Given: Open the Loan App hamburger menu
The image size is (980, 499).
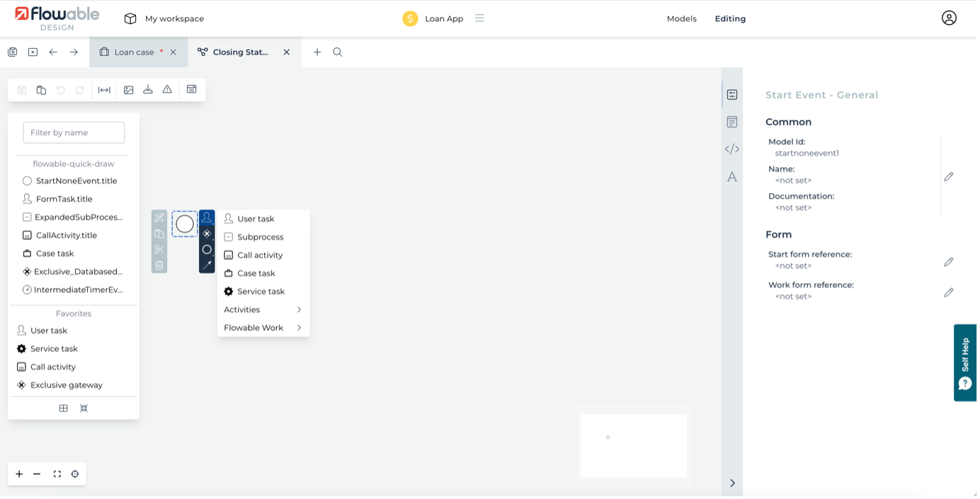Looking at the screenshot, I should tap(479, 18).
